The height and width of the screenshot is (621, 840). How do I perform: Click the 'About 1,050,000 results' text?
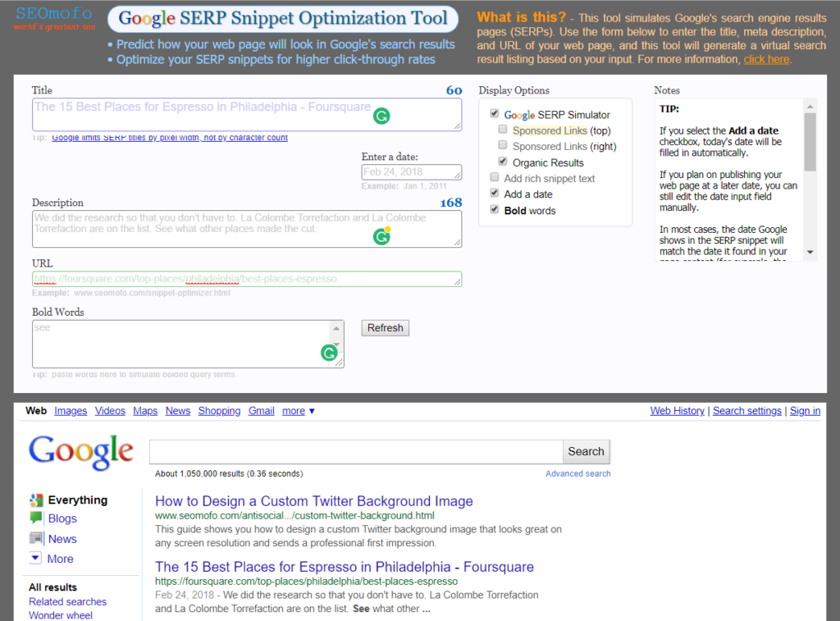[x=229, y=473]
